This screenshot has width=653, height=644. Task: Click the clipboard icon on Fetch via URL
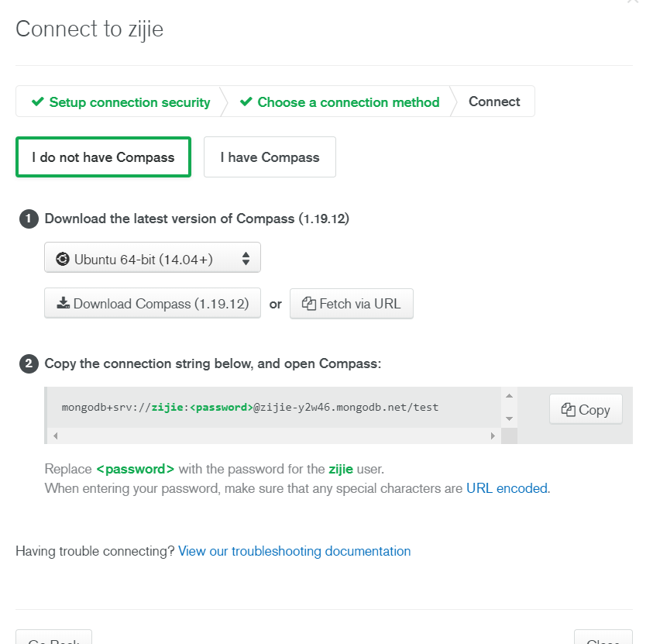[x=308, y=304]
